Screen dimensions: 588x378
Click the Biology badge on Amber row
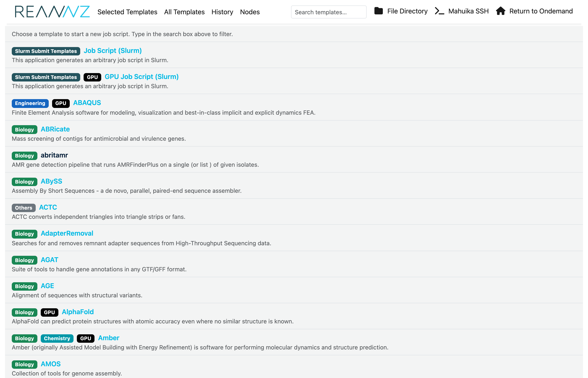[25, 338]
